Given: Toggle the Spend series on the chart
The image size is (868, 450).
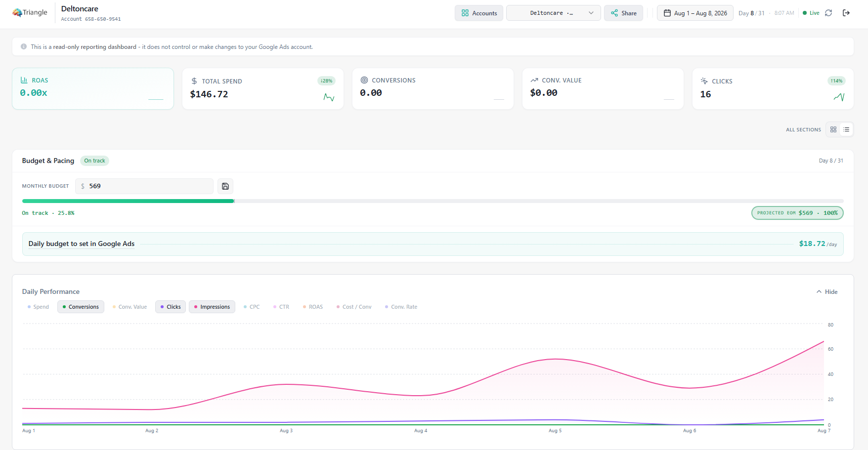Looking at the screenshot, I should tap(38, 307).
